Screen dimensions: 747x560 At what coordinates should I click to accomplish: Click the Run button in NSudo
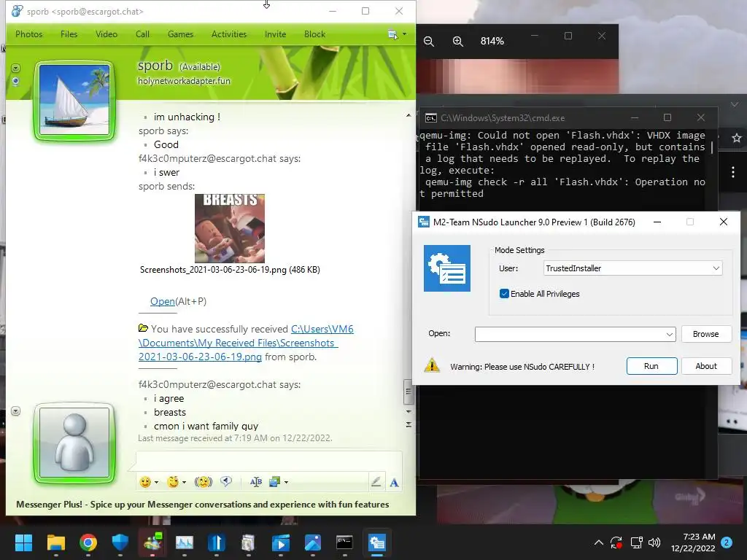click(651, 366)
